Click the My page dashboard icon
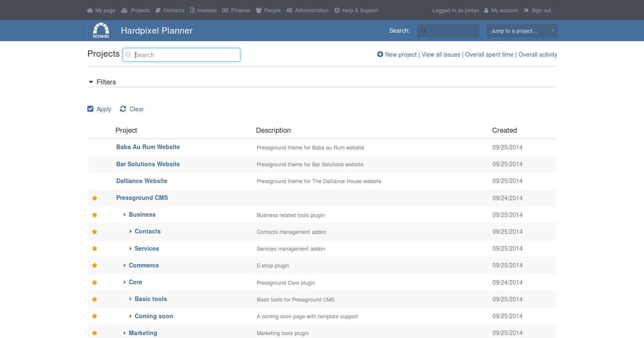Screen dimensions: 644x338 [90, 10]
